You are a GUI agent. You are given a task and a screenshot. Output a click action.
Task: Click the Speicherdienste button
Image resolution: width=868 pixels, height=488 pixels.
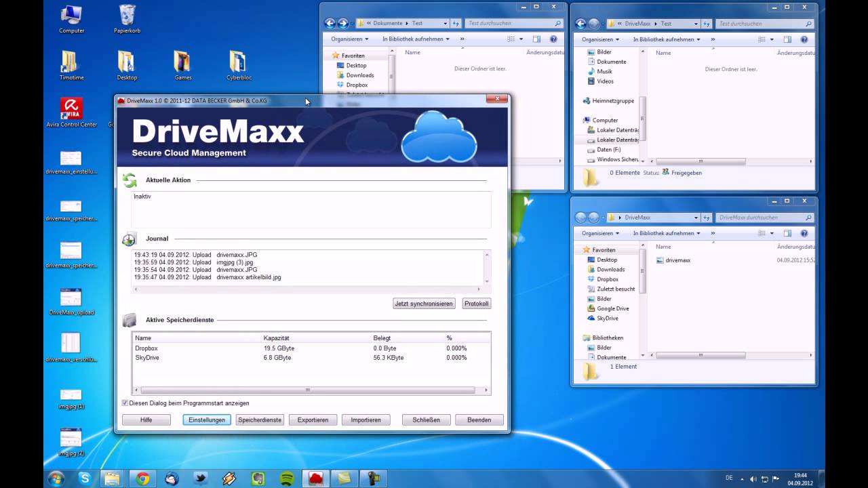[x=260, y=420]
